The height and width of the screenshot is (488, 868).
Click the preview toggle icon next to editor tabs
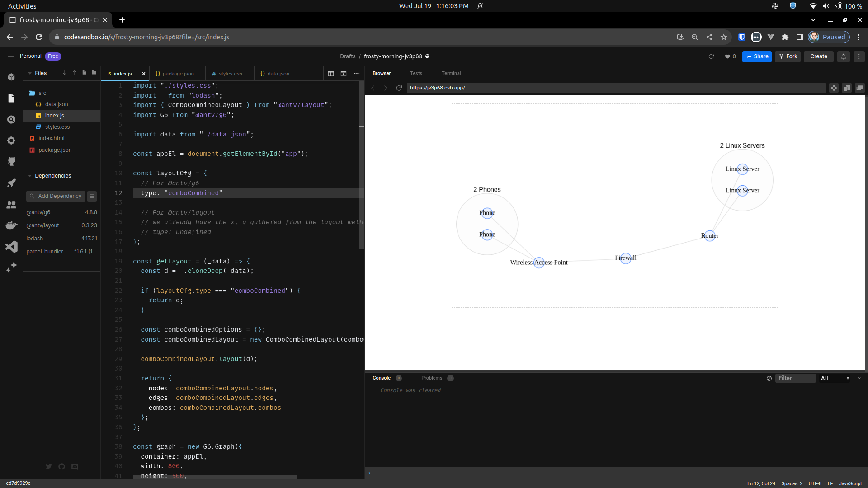(344, 73)
